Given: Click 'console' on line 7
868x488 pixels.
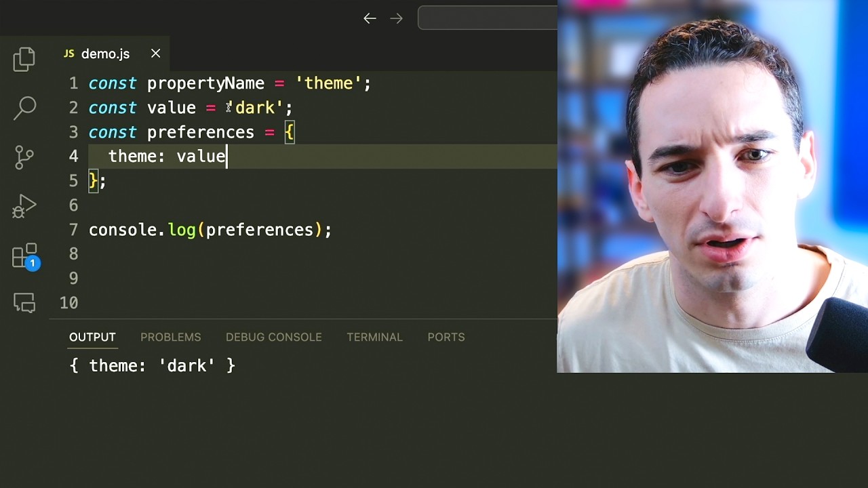Looking at the screenshot, I should pos(123,230).
